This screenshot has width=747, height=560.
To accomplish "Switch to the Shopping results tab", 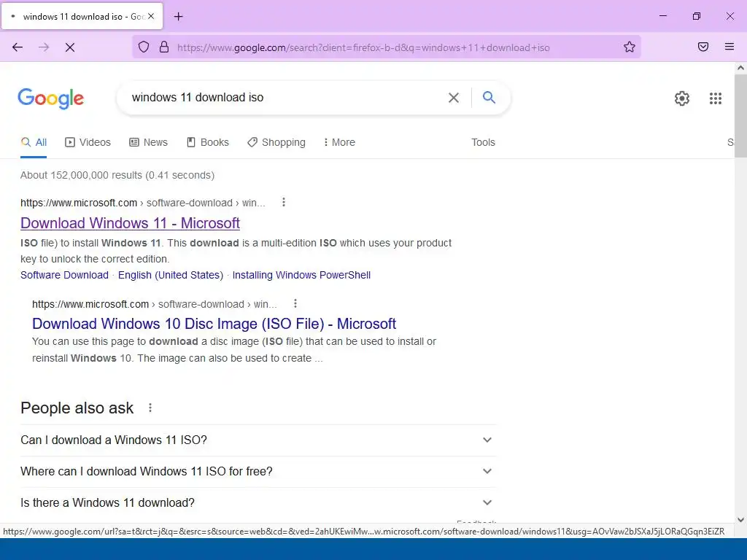I will (x=276, y=142).
